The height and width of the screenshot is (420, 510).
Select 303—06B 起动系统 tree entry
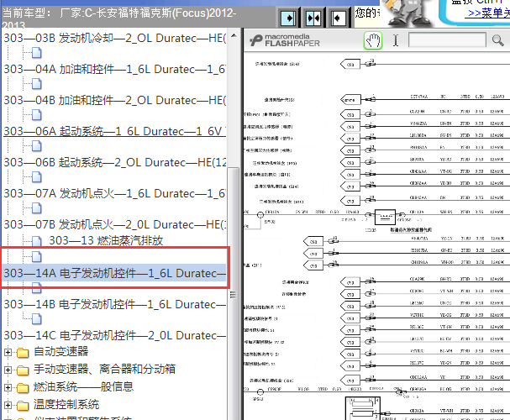[x=114, y=162]
